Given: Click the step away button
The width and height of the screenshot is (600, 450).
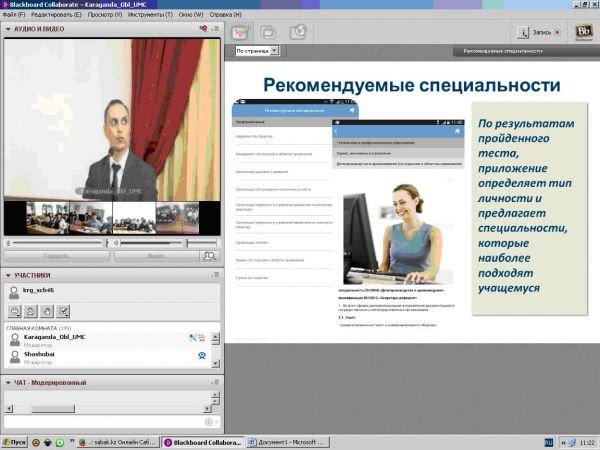Looking at the screenshot, I should [31, 311].
